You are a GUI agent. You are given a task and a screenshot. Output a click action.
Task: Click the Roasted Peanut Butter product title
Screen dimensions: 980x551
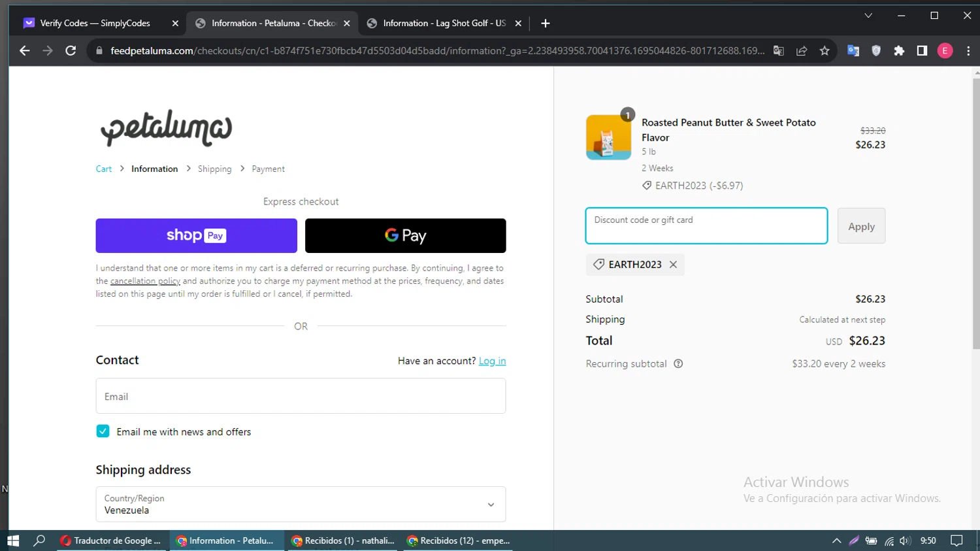(728, 129)
